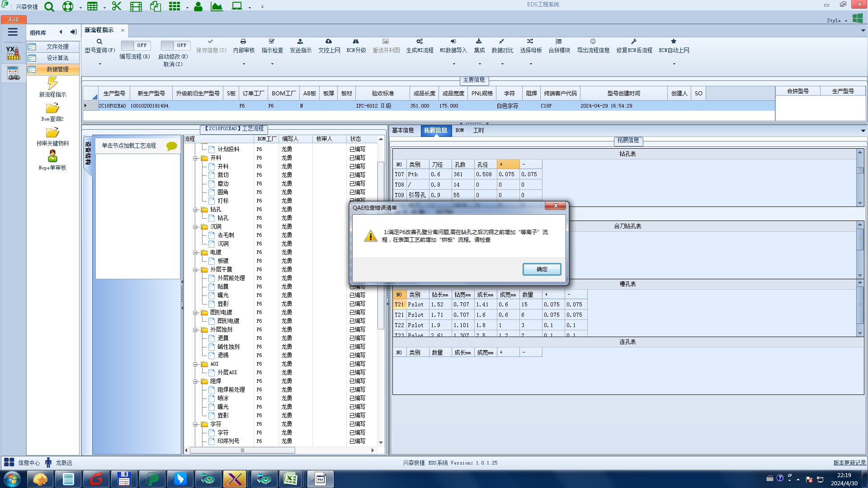The width and height of the screenshot is (868, 488).
Task: Click the lifebuoy help icon in top toolbar
Action: tap(68, 7)
